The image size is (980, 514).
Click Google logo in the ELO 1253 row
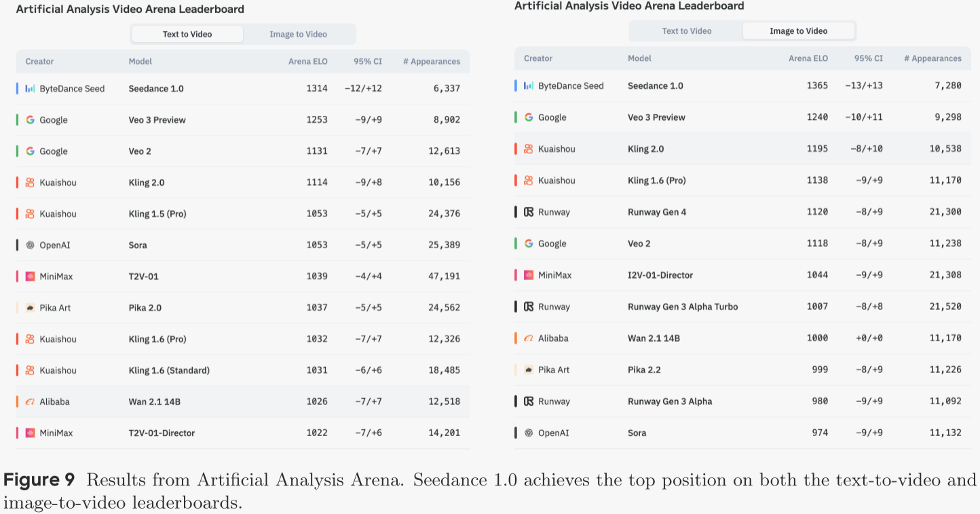click(x=30, y=120)
